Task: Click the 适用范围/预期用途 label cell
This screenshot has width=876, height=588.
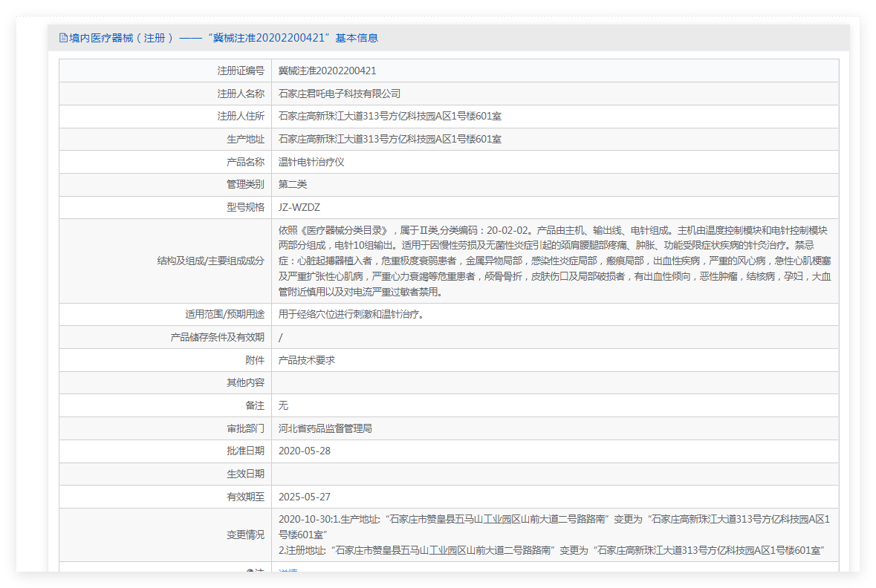Action: [x=166, y=314]
